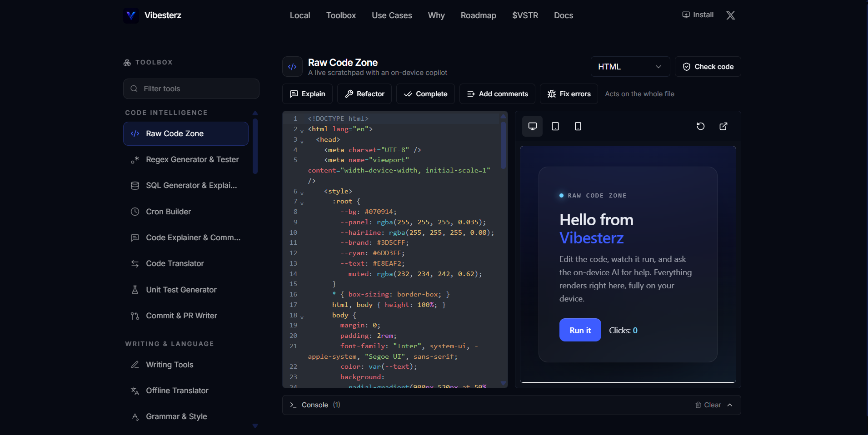Open the Cron Builder tool
This screenshot has height=435, width=868.
[186, 212]
